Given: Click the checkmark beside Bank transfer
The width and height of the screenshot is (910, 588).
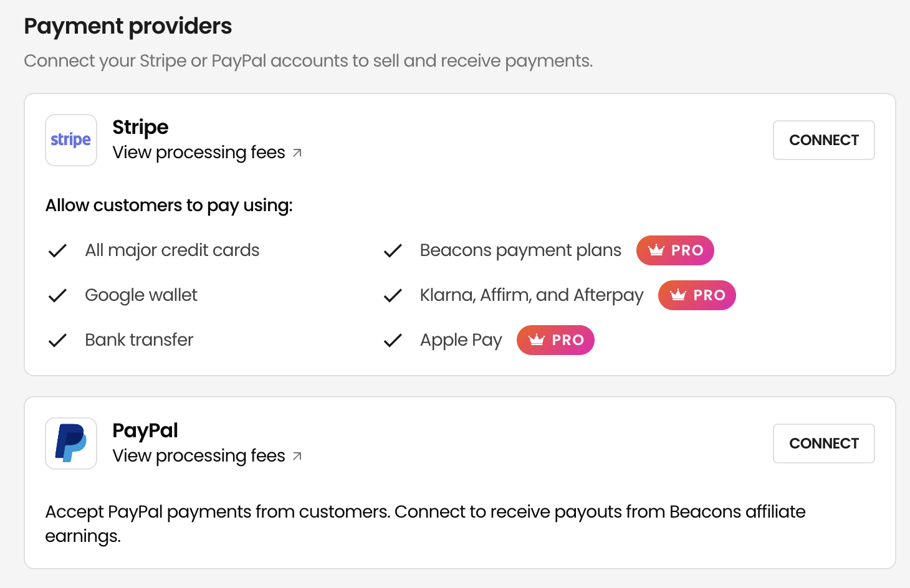Looking at the screenshot, I should [x=57, y=341].
